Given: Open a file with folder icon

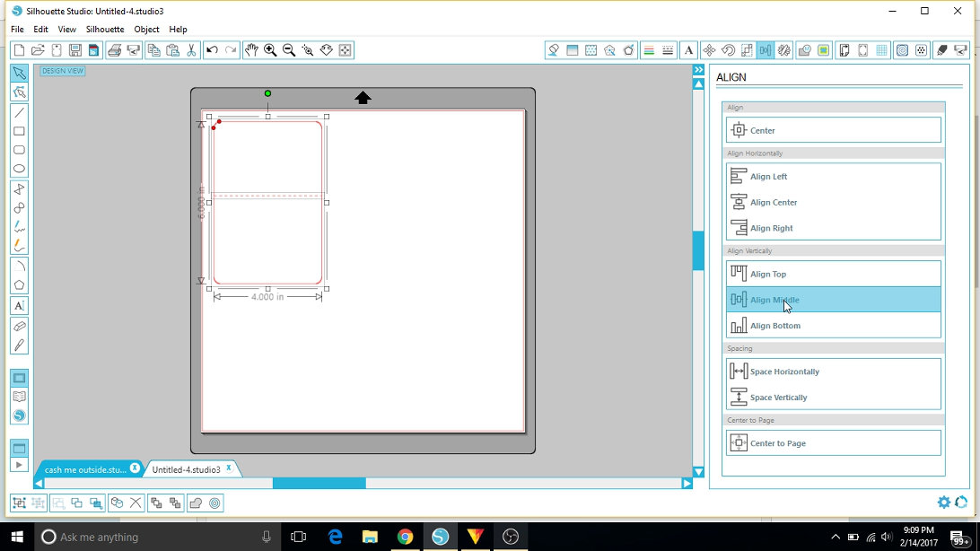Looking at the screenshot, I should [x=38, y=50].
